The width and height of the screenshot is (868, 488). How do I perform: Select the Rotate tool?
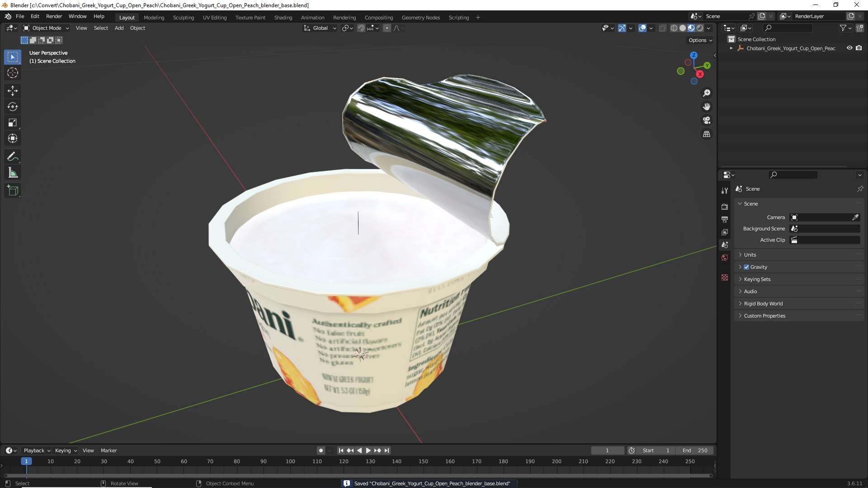coord(13,107)
